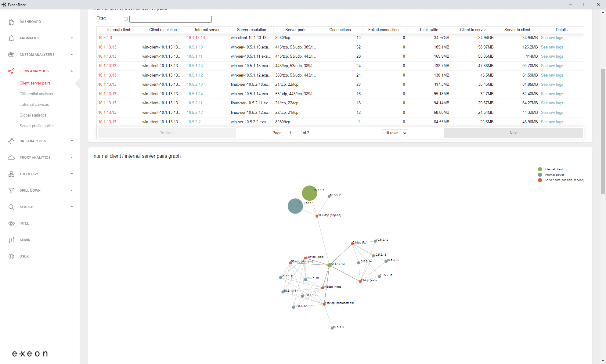Click the Custom Analyzers box icon
Image resolution: width=606 pixels, height=364 pixels.
11,55
